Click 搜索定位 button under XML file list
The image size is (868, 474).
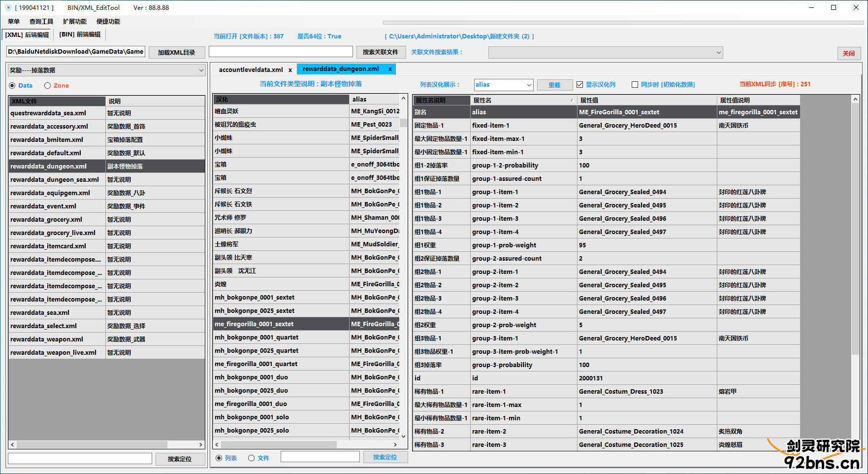click(180, 459)
